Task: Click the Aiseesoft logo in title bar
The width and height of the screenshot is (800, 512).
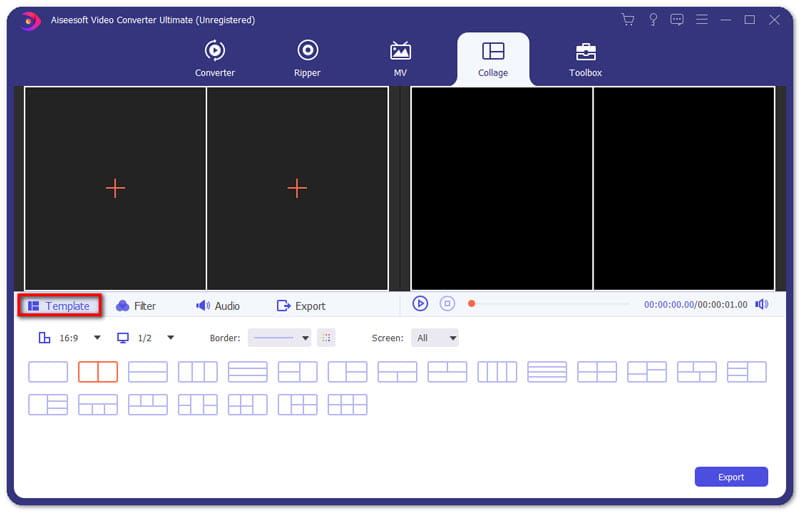Action: tap(31, 20)
